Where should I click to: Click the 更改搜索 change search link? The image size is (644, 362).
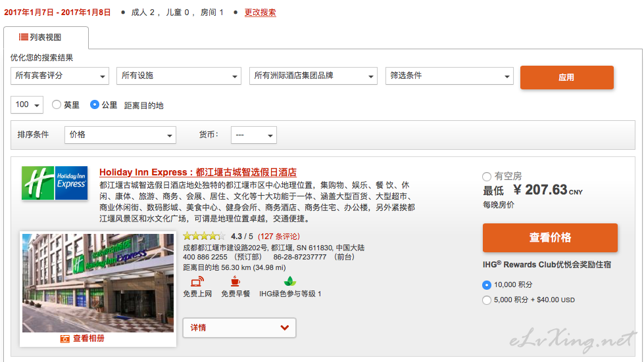(x=260, y=12)
